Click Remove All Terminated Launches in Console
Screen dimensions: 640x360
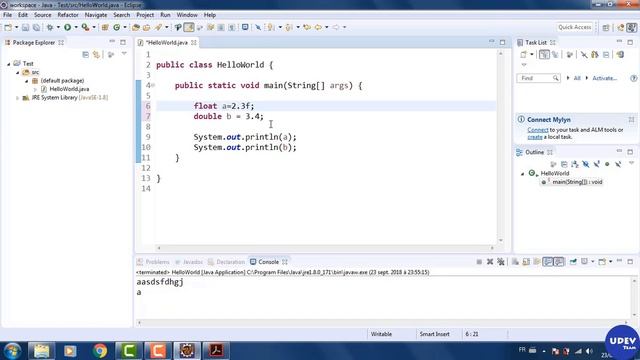tap(501, 262)
